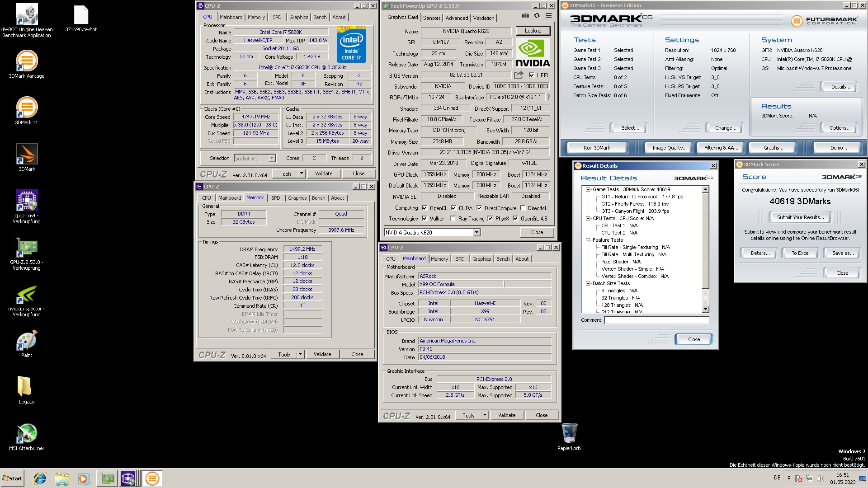Image resolution: width=868 pixels, height=488 pixels.
Task: Switch to CPU-Z taskbar button
Action: point(128,479)
